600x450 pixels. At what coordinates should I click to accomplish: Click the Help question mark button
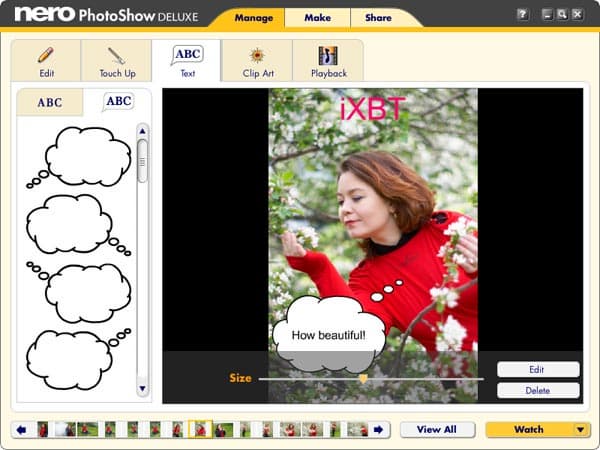pos(522,15)
